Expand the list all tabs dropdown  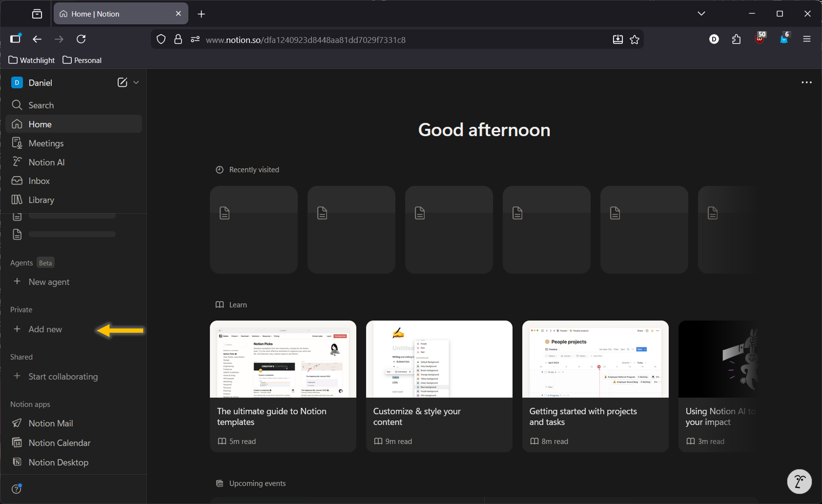701,14
